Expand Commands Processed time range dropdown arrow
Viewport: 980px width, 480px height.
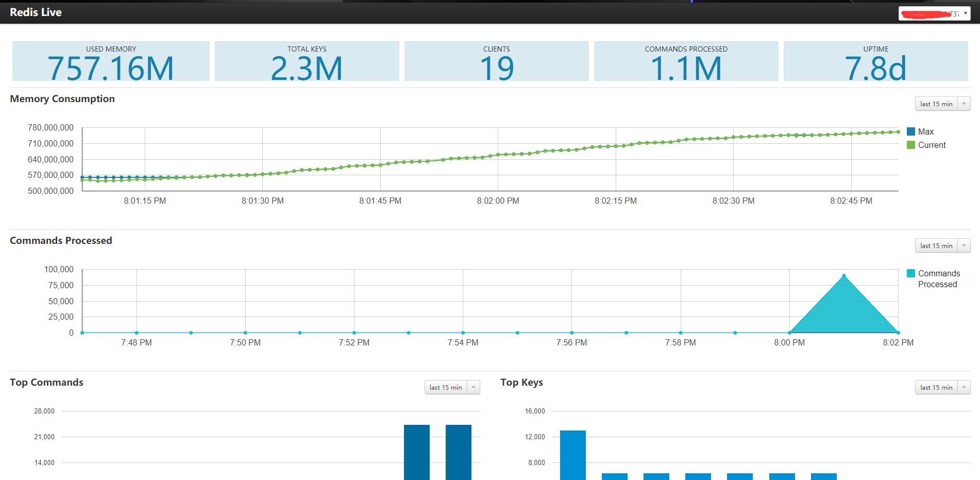(x=964, y=245)
